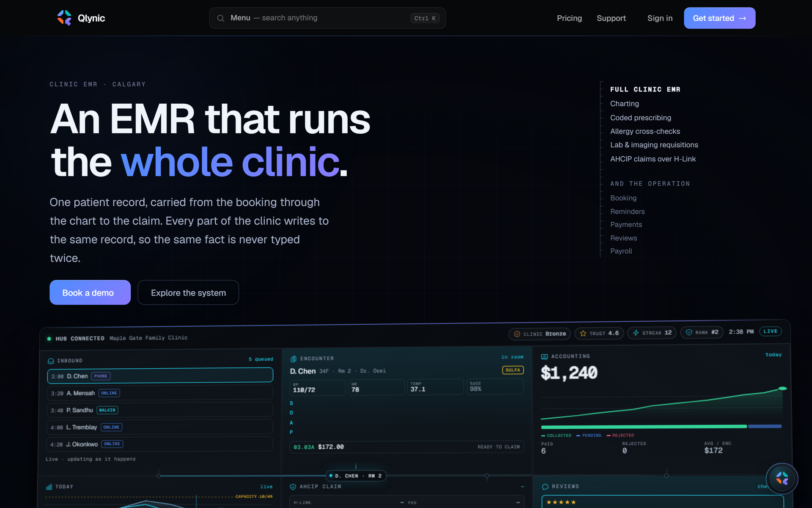Open Allergy cross-checks link
Viewport: 812px width, 508px height.
[x=645, y=131]
